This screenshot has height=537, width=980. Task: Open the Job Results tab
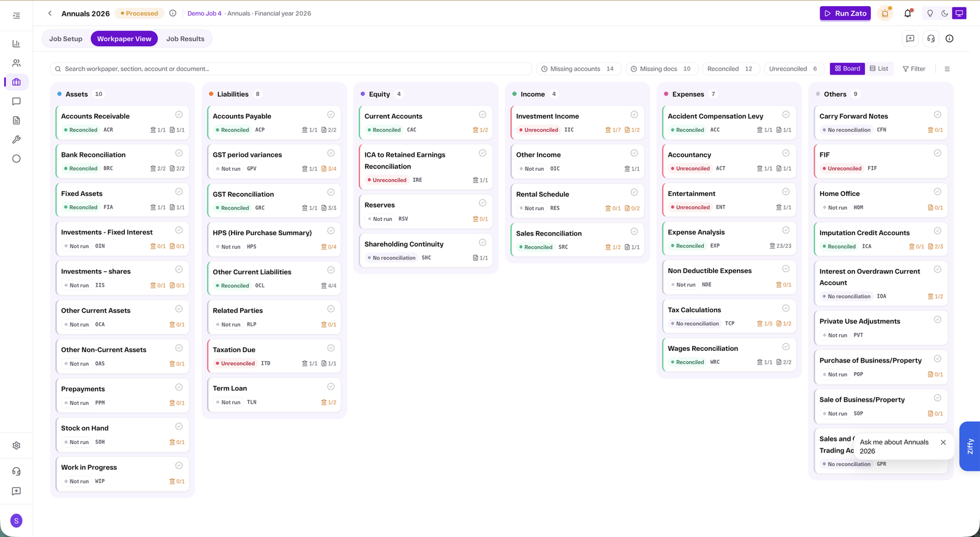tap(186, 39)
